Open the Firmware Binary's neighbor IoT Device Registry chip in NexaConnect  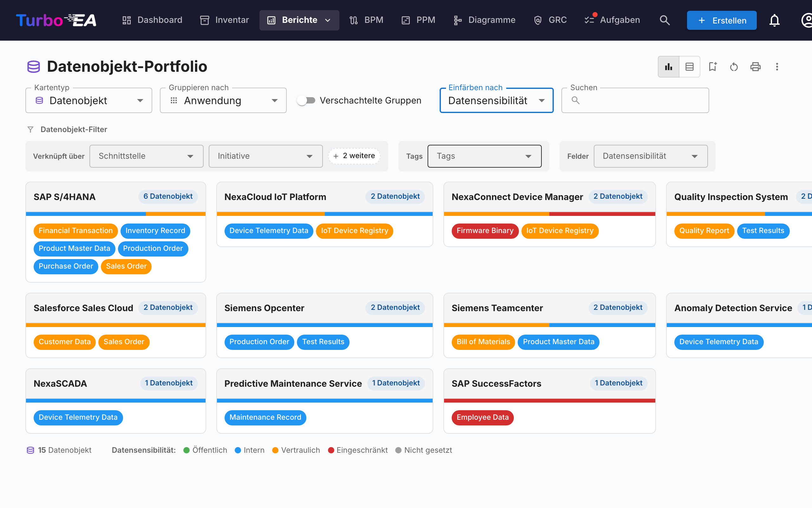(x=560, y=231)
